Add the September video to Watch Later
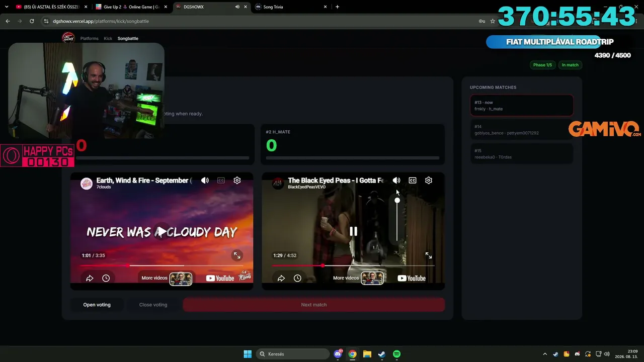644x362 pixels. 106,278
